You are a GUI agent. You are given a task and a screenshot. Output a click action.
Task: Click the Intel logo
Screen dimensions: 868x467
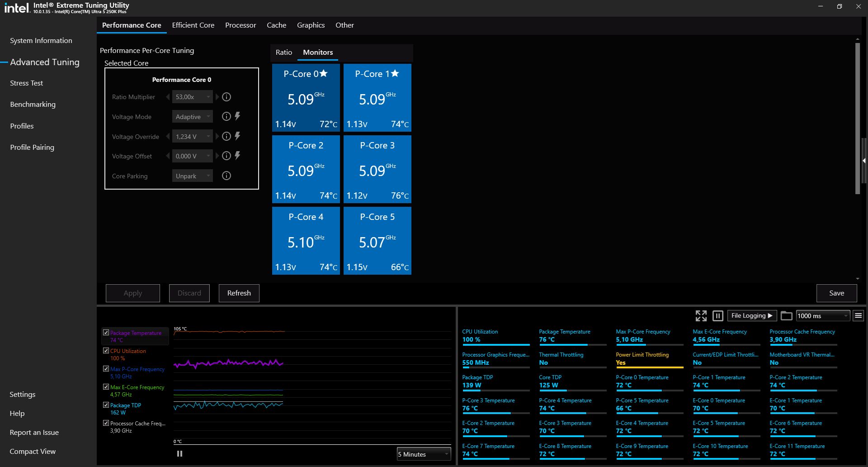coord(16,8)
